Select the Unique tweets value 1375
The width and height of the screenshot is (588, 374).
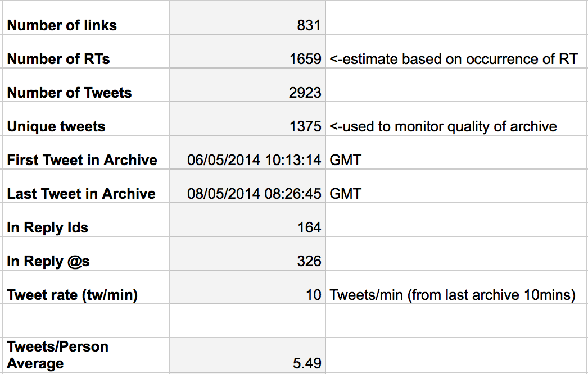point(247,119)
